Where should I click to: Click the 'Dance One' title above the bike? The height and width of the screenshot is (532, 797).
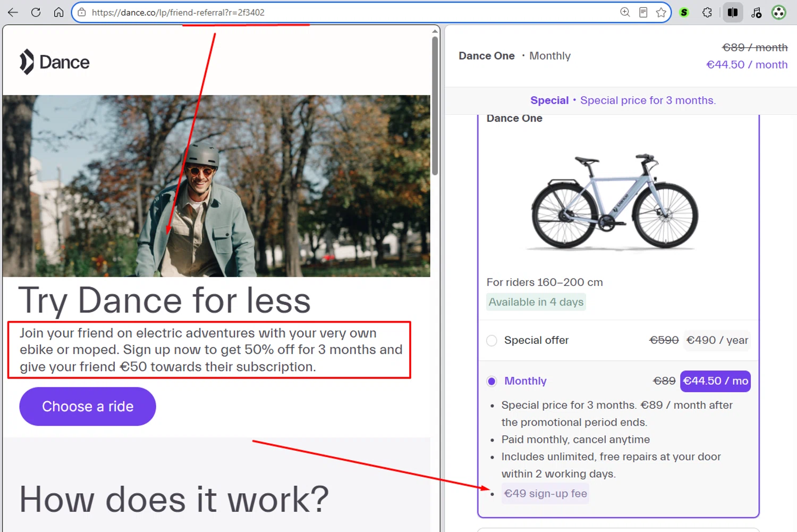514,118
